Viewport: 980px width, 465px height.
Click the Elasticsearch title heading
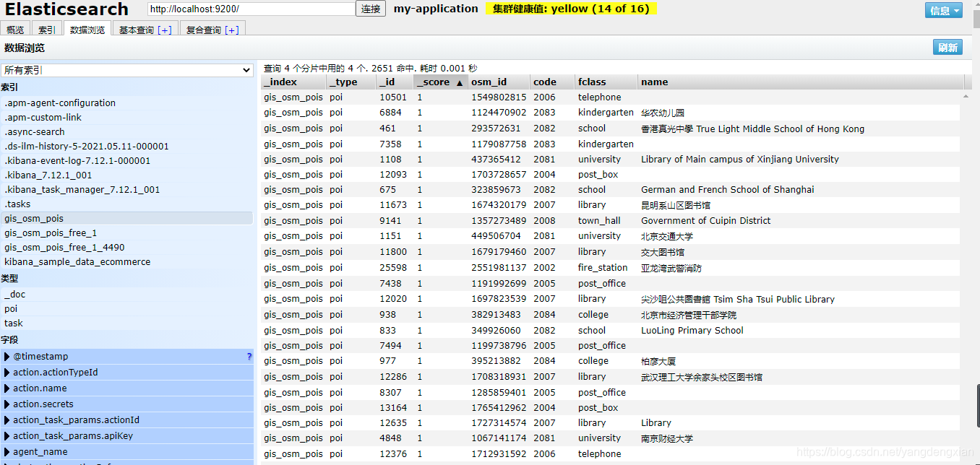(66, 9)
